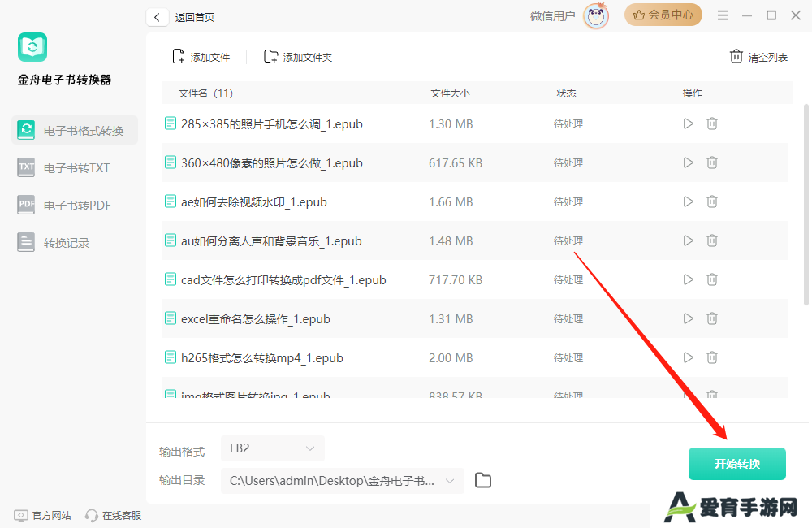This screenshot has width=812, height=528.
Task: Convert h265格式怎么转换mp4_1.epub with play icon
Action: (688, 357)
